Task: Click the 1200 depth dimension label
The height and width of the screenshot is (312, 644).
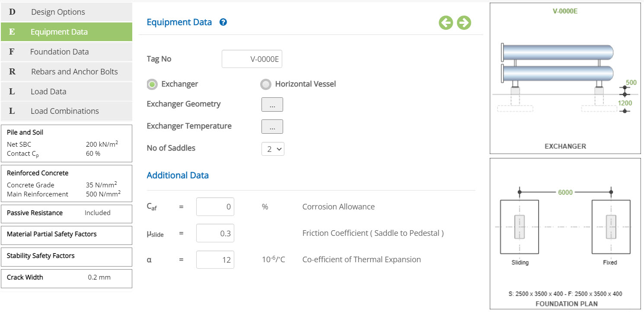Action: point(625,103)
